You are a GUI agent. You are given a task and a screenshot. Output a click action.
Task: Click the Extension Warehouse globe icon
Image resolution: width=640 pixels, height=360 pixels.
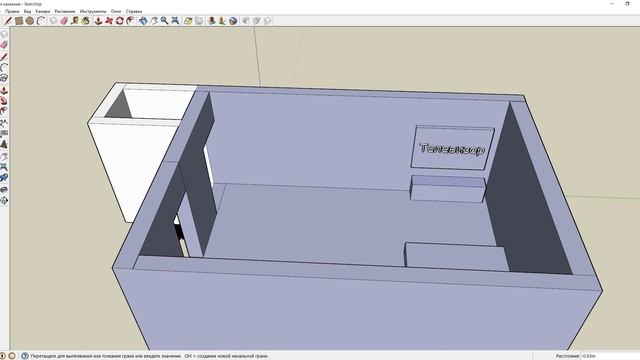(233, 20)
